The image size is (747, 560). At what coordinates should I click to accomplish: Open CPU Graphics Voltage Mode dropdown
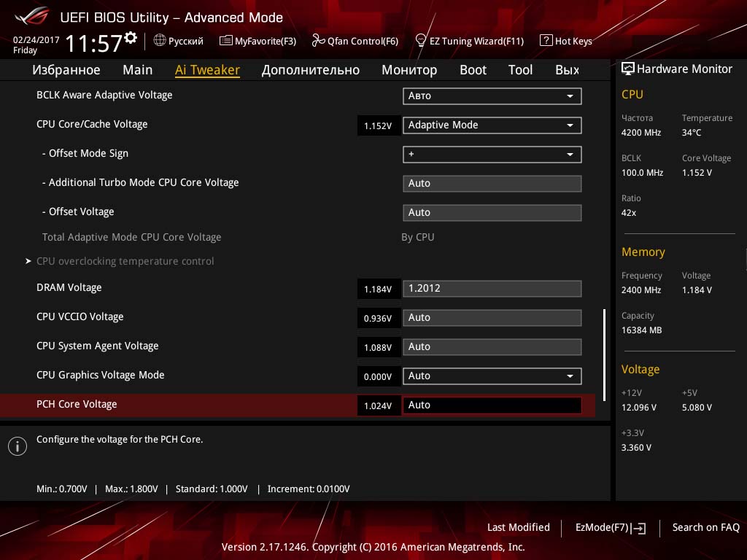coord(492,376)
